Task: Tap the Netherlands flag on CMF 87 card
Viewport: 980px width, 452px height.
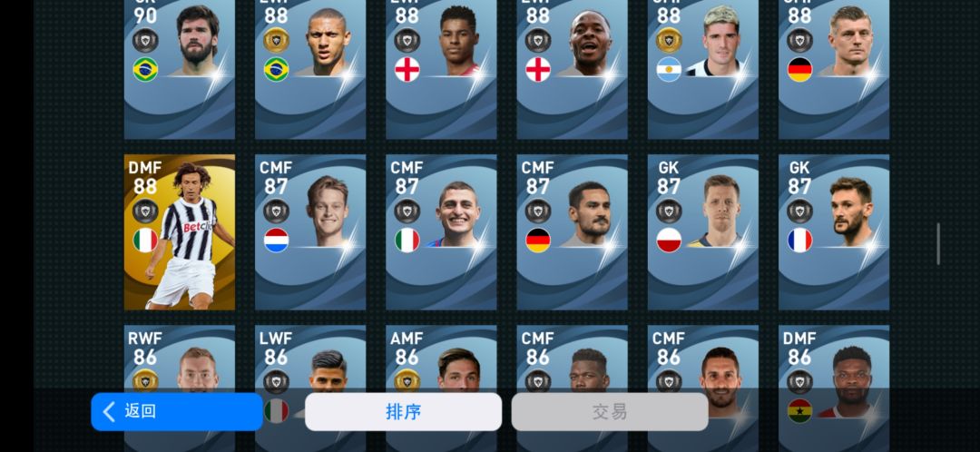Action: click(x=276, y=240)
